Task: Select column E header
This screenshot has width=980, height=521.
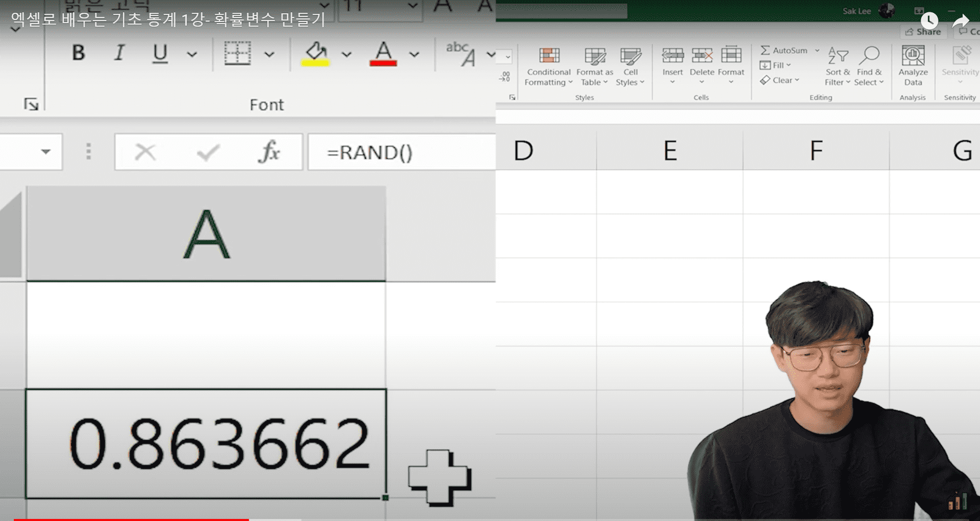Action: 670,151
